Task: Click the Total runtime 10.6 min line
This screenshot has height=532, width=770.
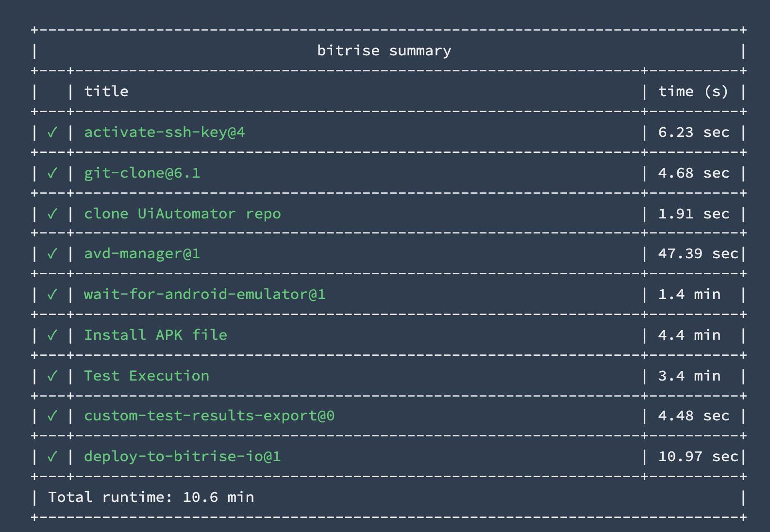Action: pos(151,497)
